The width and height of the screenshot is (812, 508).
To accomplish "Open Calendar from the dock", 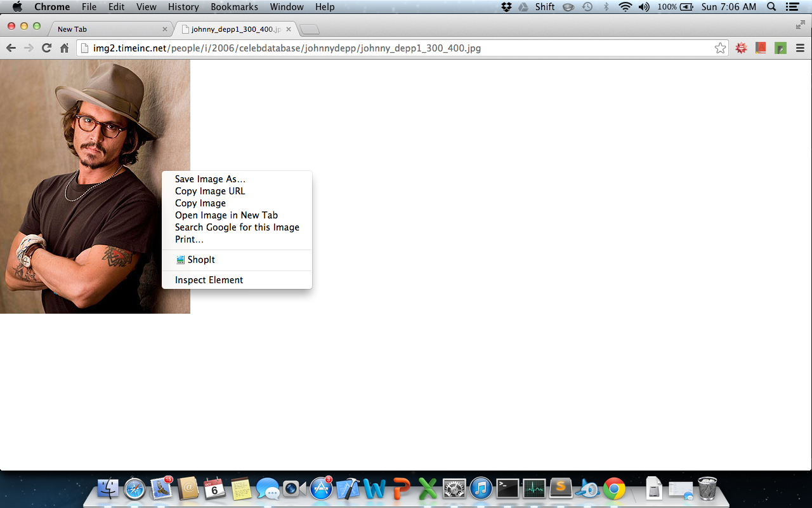I will pyautogui.click(x=214, y=489).
